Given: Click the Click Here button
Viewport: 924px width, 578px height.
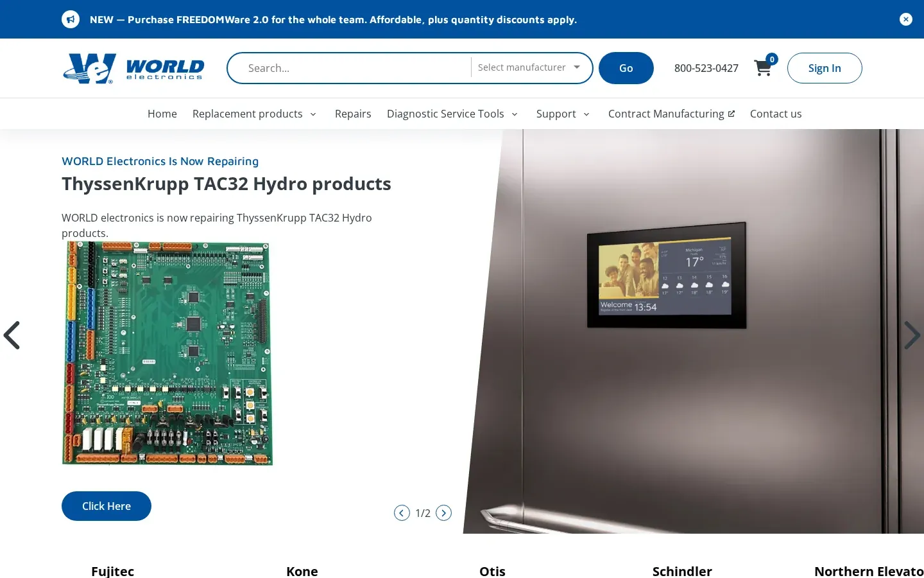Looking at the screenshot, I should coord(107,506).
